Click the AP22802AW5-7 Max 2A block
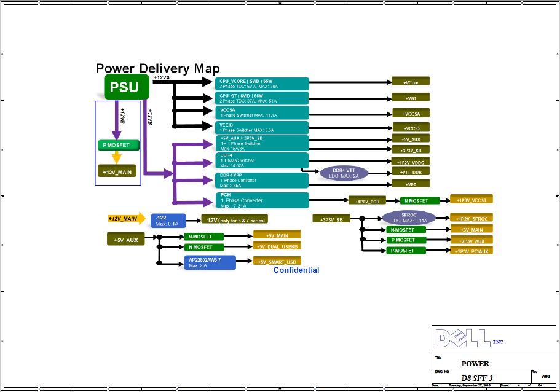The width and height of the screenshot is (560, 392). pos(210,262)
